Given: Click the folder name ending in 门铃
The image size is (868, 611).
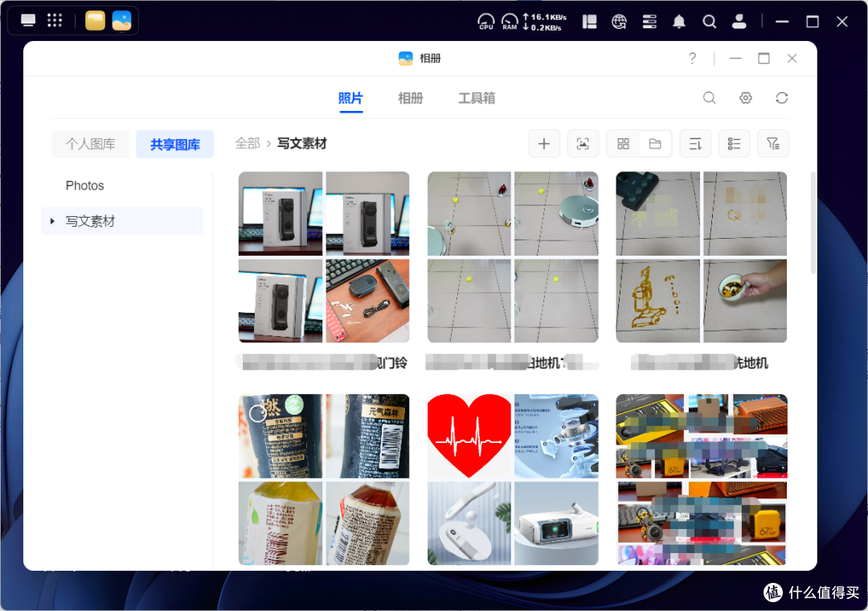Looking at the screenshot, I should click(324, 363).
